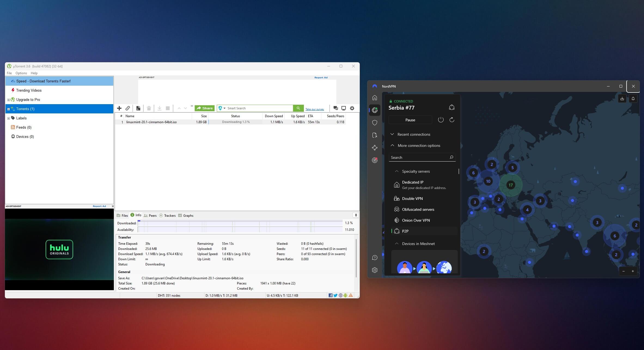644x350 pixels.
Task: Collapse More connection options in NordVPN
Action: tap(416, 145)
